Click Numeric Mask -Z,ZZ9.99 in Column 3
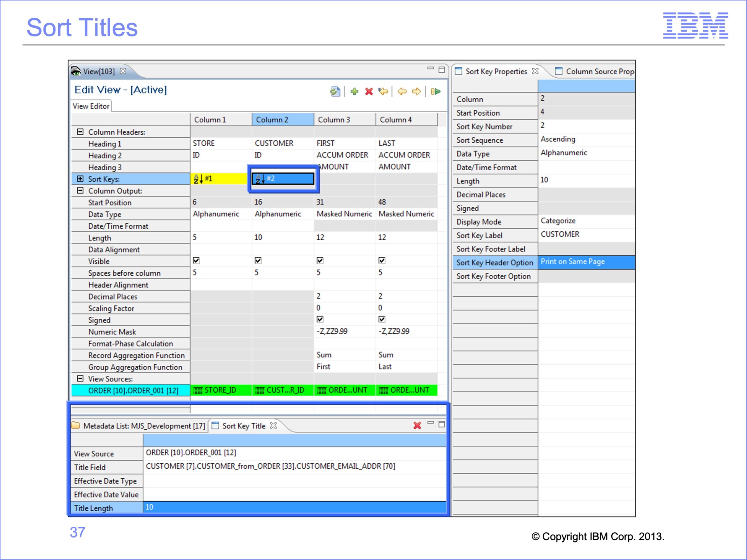 345,331
